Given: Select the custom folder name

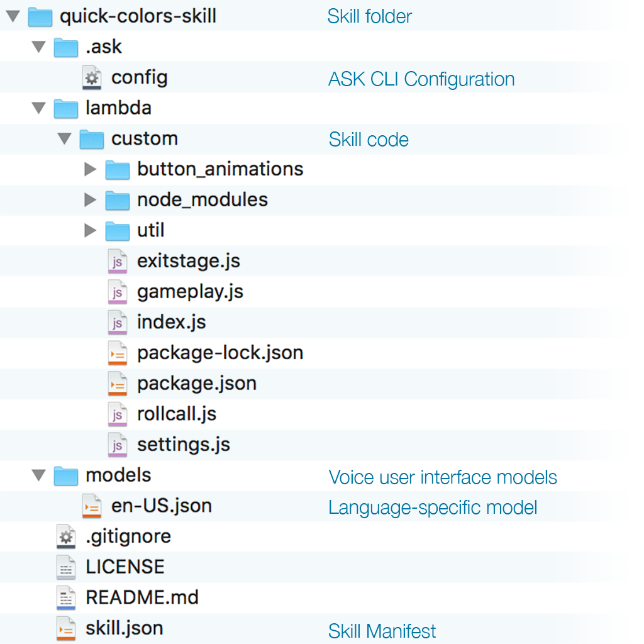Looking at the screenshot, I should coord(145,139).
